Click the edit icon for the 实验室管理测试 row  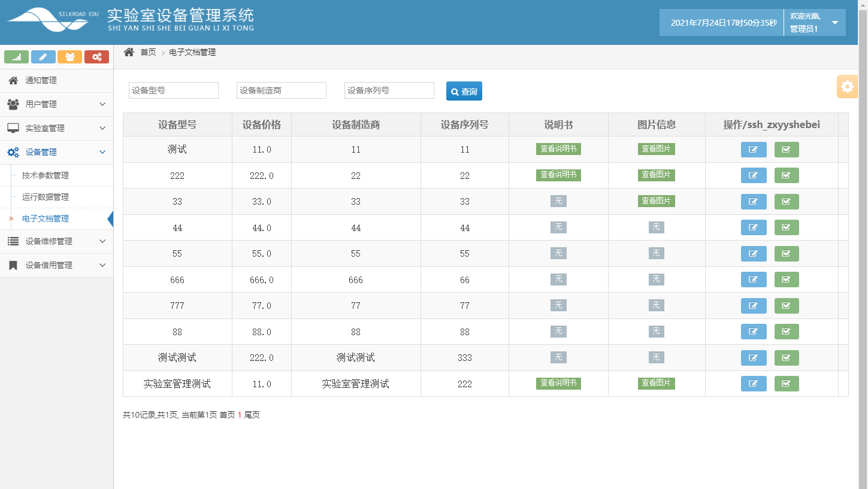click(754, 383)
